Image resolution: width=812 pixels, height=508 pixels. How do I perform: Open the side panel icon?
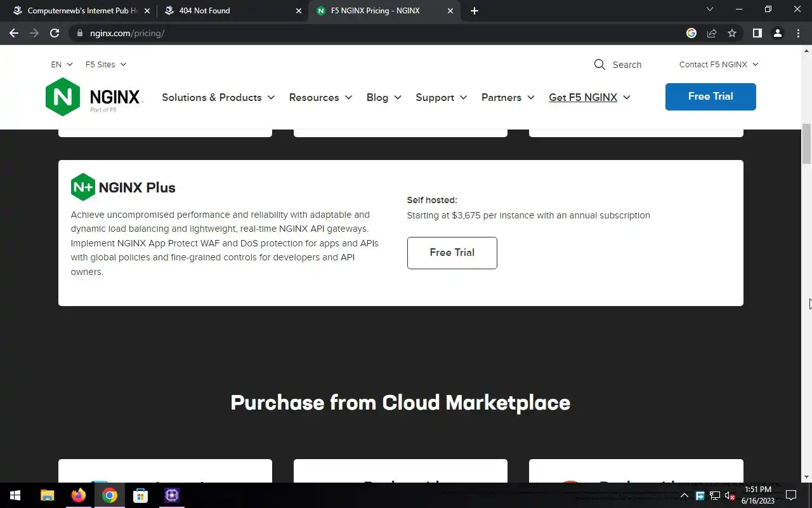click(757, 33)
